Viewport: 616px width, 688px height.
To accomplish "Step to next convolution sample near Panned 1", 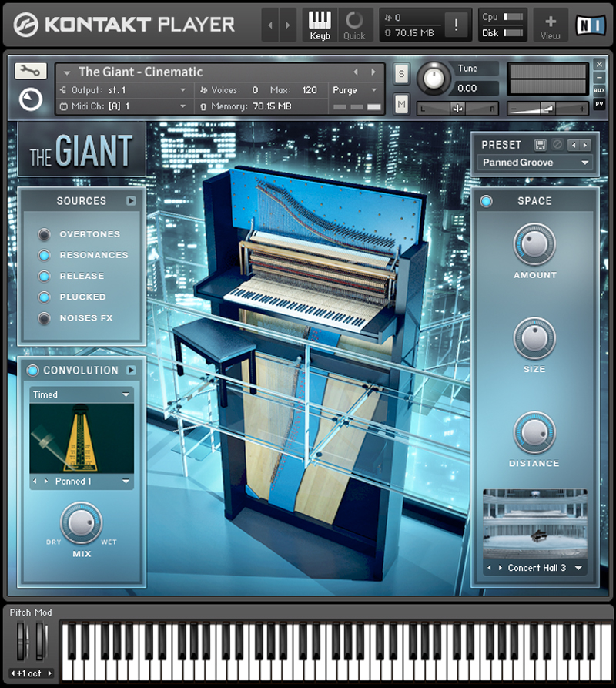I will click(x=46, y=481).
